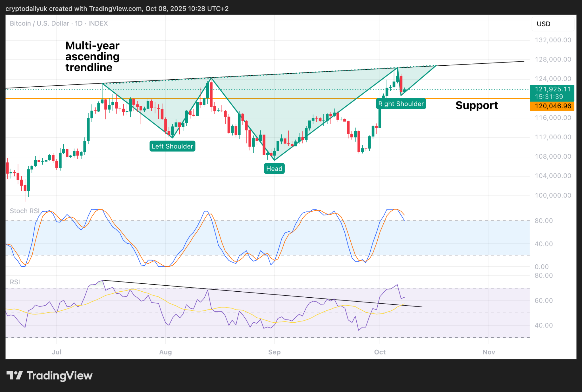This screenshot has width=582, height=392.
Task: Select the Right Shoulder label
Action: (401, 104)
